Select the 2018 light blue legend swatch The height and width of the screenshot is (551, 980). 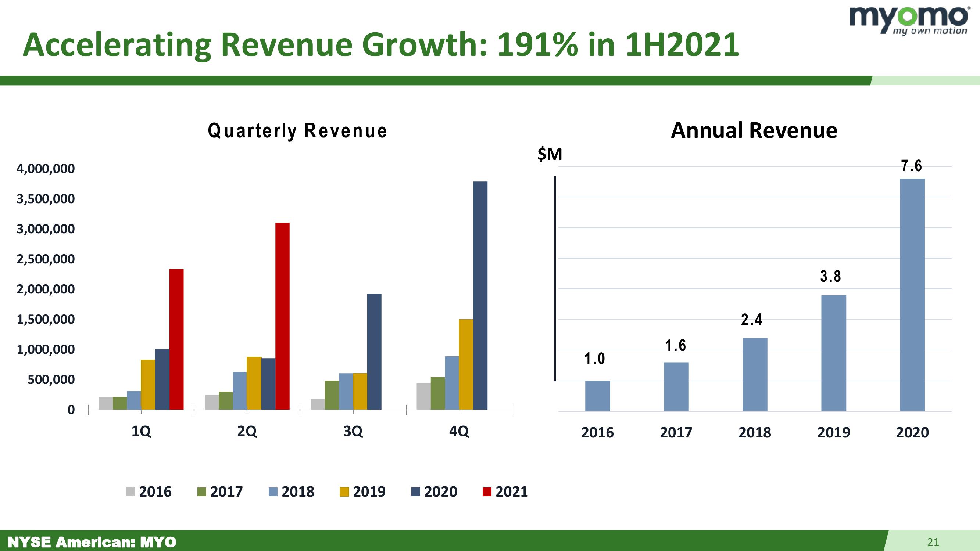(x=273, y=492)
